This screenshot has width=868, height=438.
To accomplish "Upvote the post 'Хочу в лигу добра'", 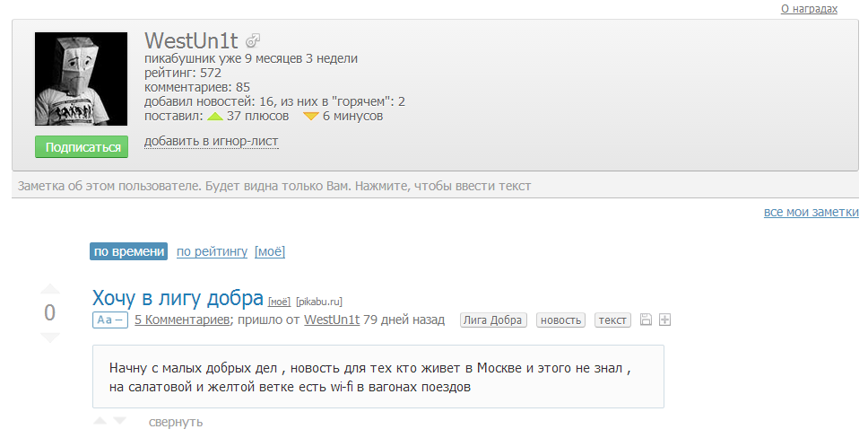I will point(50,289).
